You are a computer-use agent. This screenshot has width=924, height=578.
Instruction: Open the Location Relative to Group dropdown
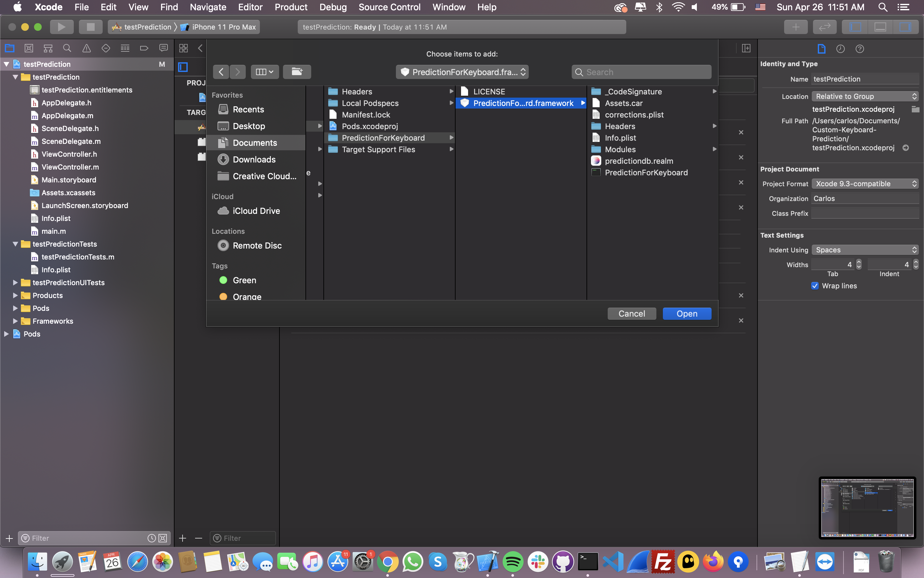tap(865, 96)
